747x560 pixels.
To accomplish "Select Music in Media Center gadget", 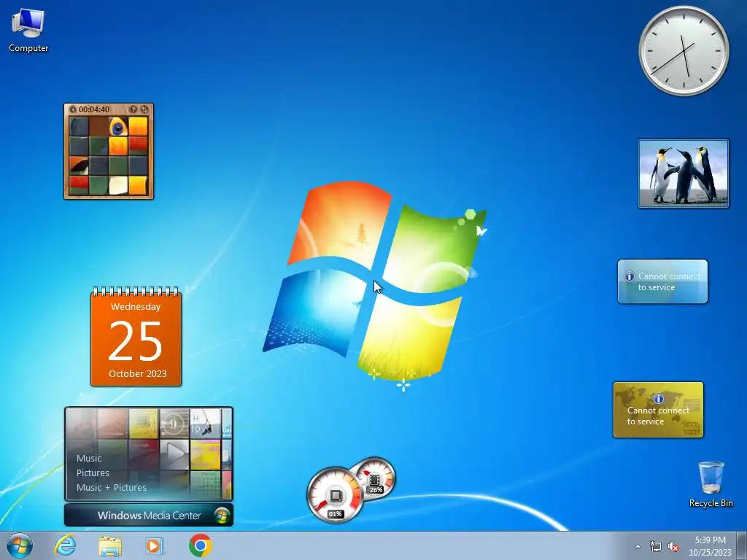I will click(89, 458).
